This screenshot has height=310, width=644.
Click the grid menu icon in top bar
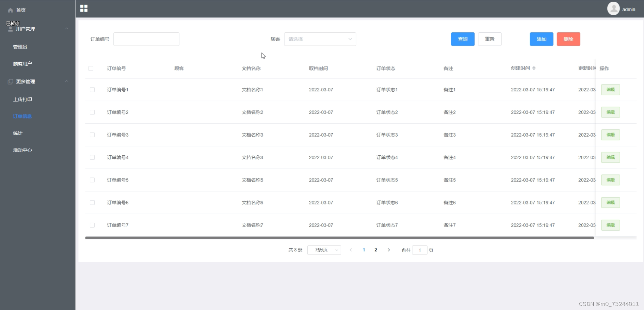[84, 8]
